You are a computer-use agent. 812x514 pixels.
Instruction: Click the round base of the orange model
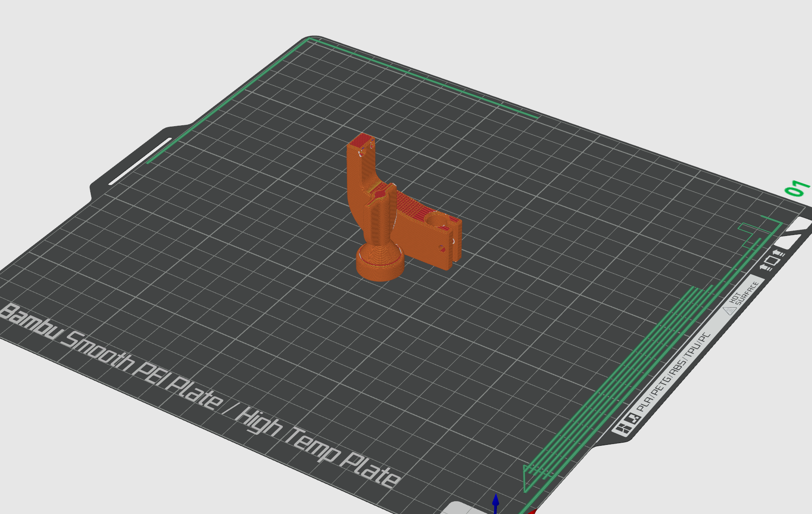click(380, 263)
